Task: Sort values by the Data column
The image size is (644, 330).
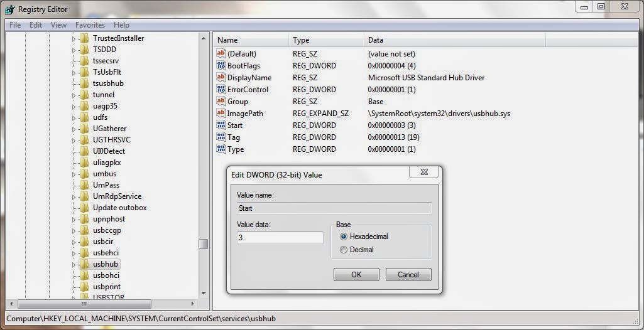Action: click(454, 40)
